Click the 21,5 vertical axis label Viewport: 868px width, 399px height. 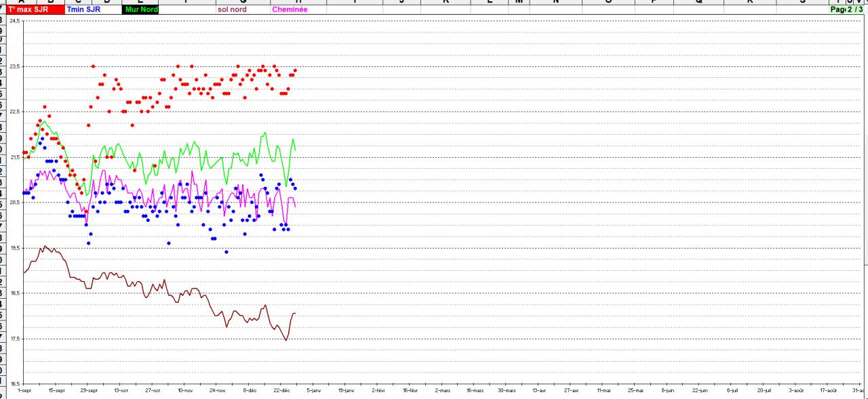16,157
